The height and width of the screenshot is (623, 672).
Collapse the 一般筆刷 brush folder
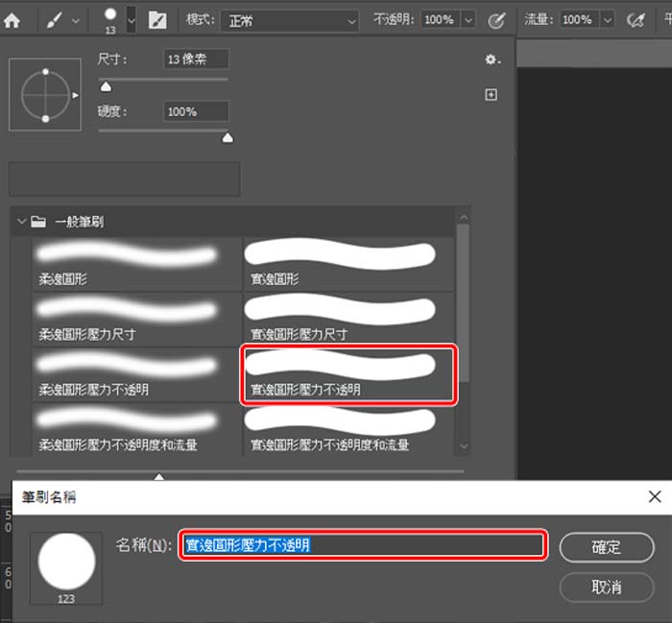click(22, 222)
